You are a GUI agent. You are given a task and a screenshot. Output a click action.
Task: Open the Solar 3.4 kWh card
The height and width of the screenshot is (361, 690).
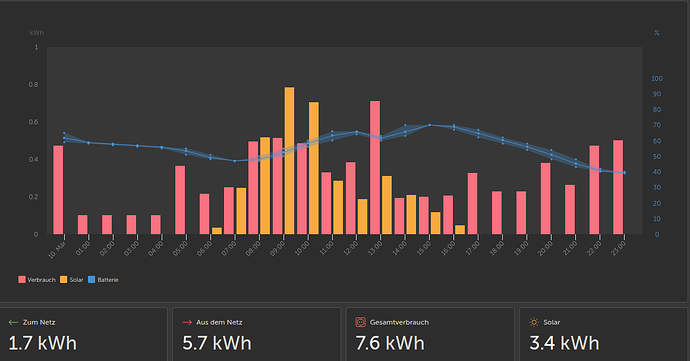pyautogui.click(x=604, y=334)
